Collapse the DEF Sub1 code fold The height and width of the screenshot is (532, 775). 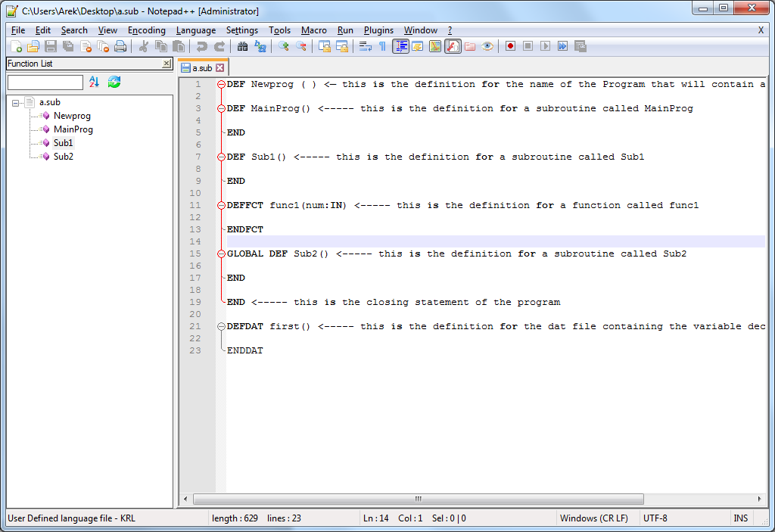coord(219,157)
